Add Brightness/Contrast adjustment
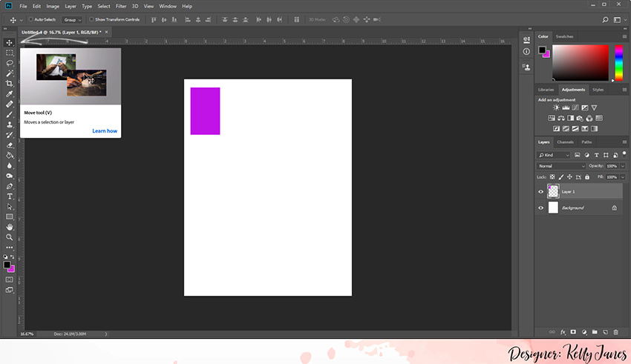The image size is (631, 364). (556, 107)
